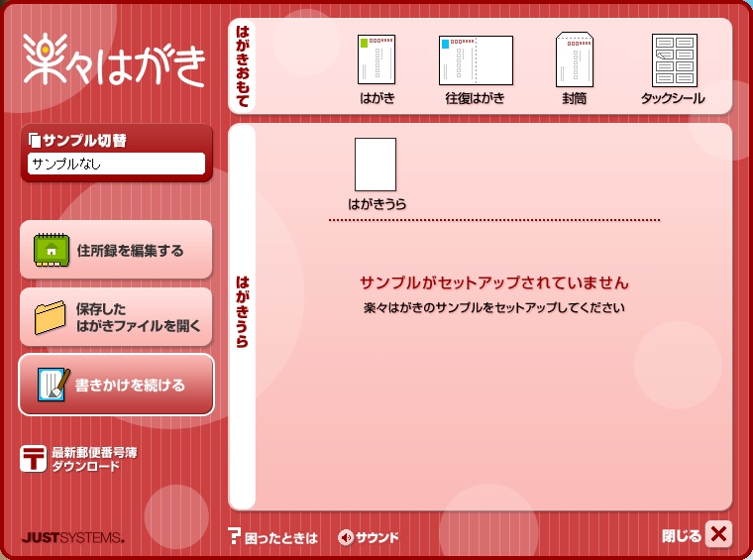Close the app with the 閉じる X button
This screenshot has width=753, height=560.
click(718, 534)
